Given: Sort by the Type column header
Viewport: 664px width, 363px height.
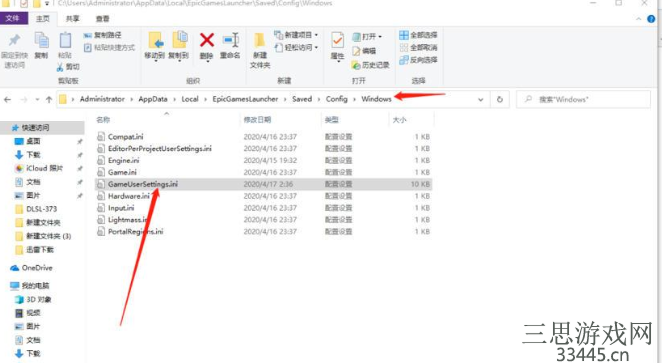Looking at the screenshot, I should 332,120.
